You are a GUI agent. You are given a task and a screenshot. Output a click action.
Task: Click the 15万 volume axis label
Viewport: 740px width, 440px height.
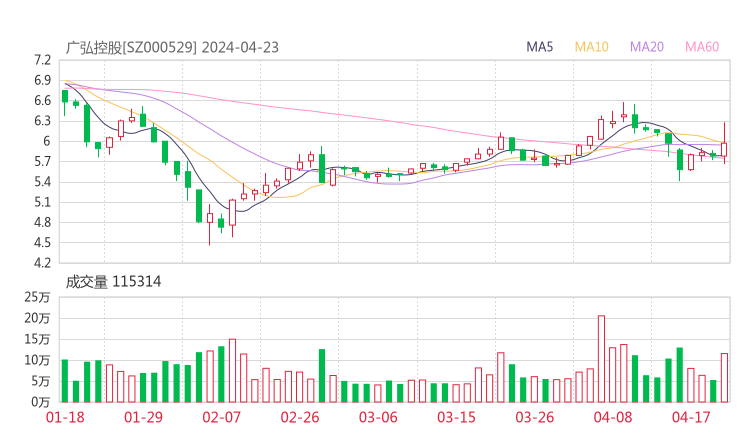37,339
